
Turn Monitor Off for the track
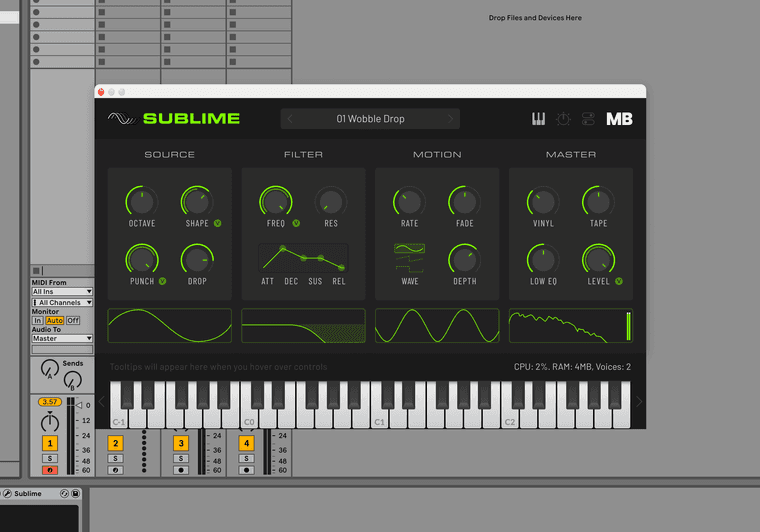point(73,320)
